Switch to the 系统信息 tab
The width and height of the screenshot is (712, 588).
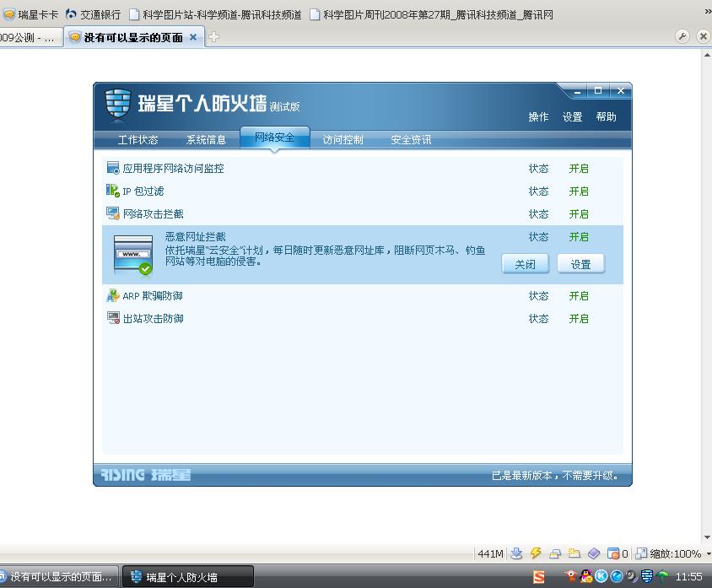[x=206, y=139]
